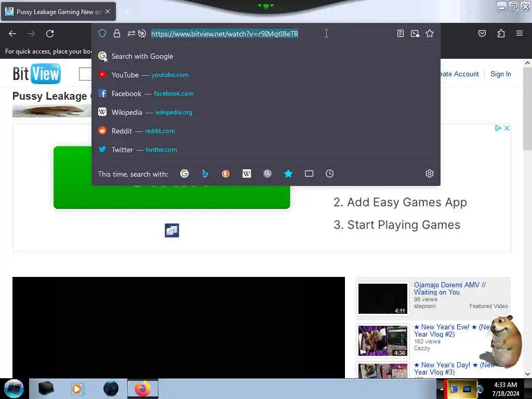The height and width of the screenshot is (399, 532).
Task: Select the YouTube youtube.com suggestion
Action: click(266, 75)
